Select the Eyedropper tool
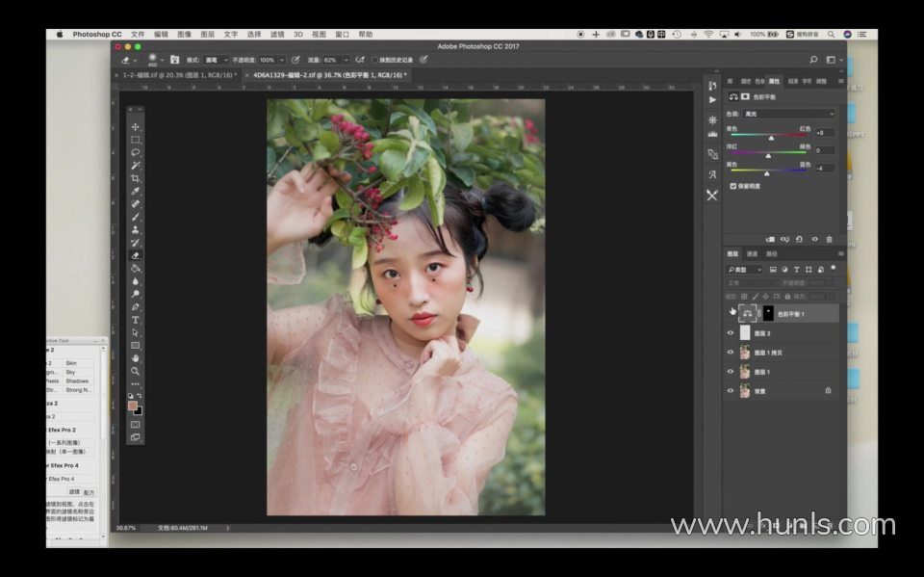 [136, 191]
